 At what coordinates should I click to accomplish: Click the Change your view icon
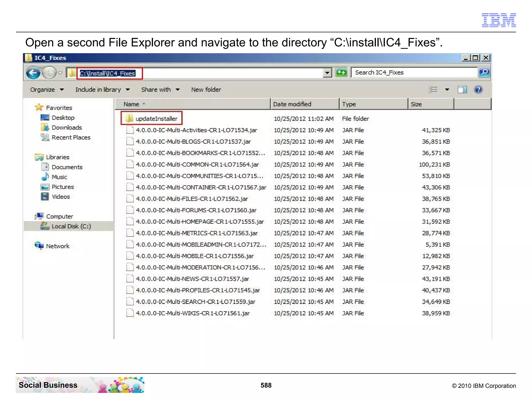coord(433,90)
